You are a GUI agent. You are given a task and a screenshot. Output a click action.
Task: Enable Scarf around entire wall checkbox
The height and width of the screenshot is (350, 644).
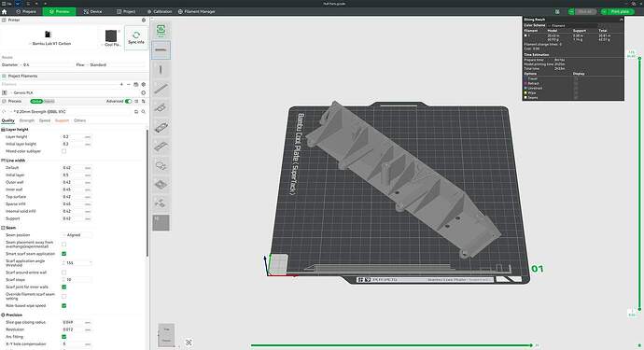click(x=64, y=273)
